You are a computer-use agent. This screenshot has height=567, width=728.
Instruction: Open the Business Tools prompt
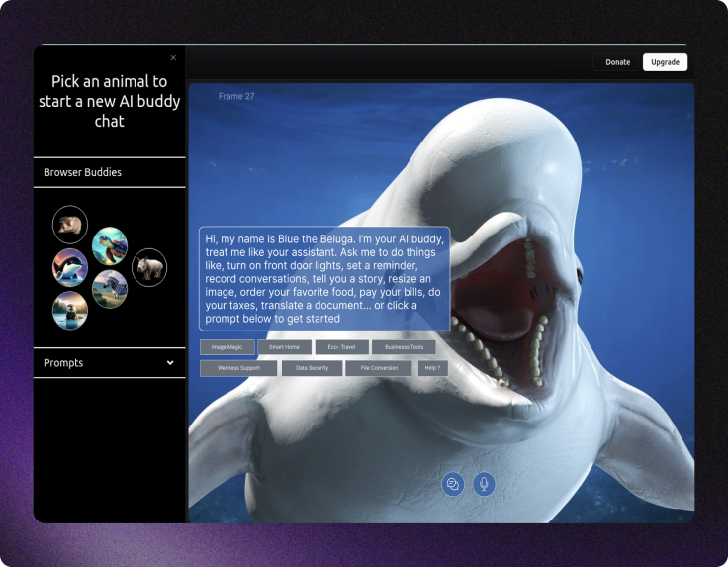click(404, 347)
